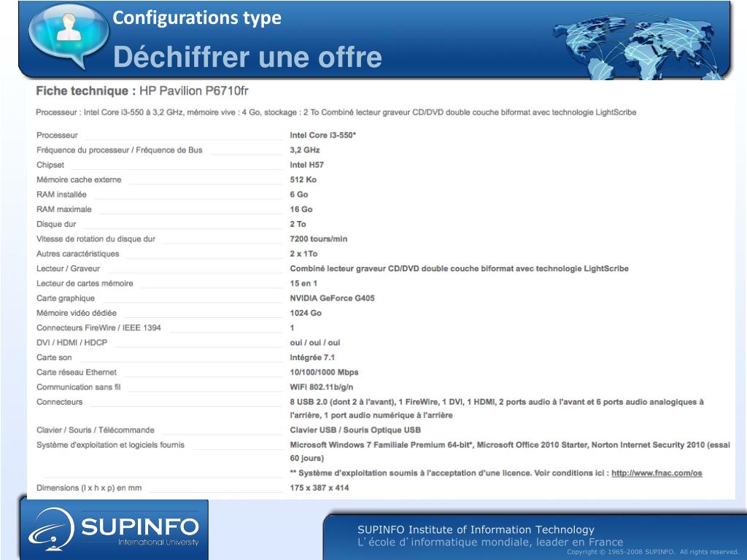This screenshot has width=747, height=560.
Task: Click 'Système d'exploitation et logiciels fournis' label
Action: [110, 445]
